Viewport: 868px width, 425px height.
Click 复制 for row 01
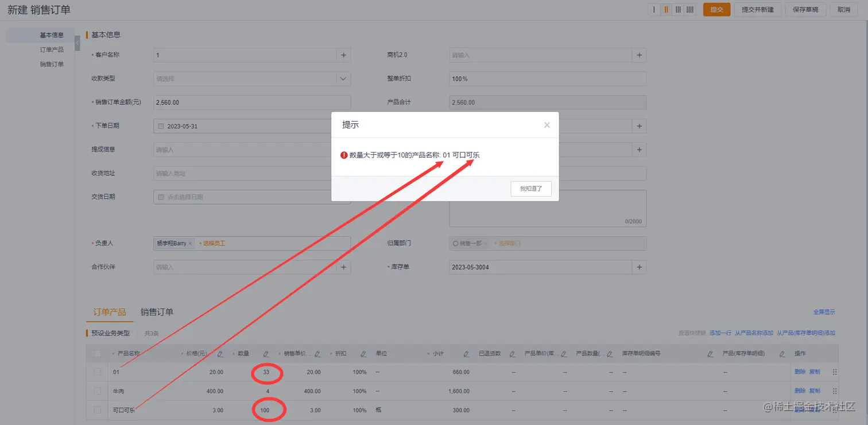coord(815,372)
